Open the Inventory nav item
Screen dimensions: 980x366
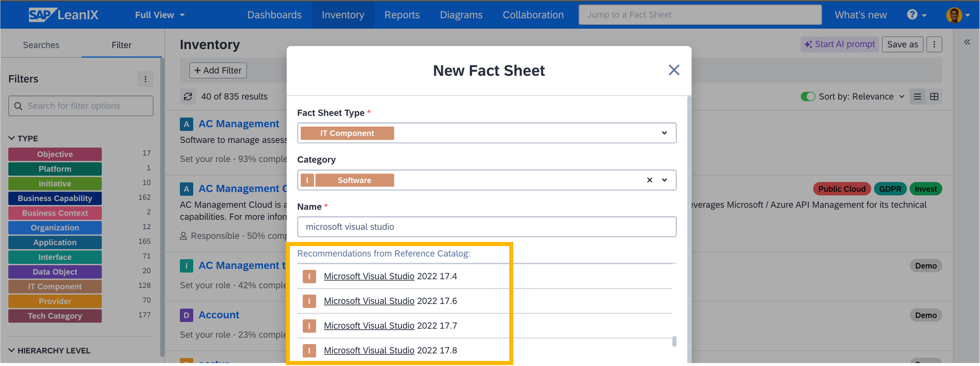343,15
